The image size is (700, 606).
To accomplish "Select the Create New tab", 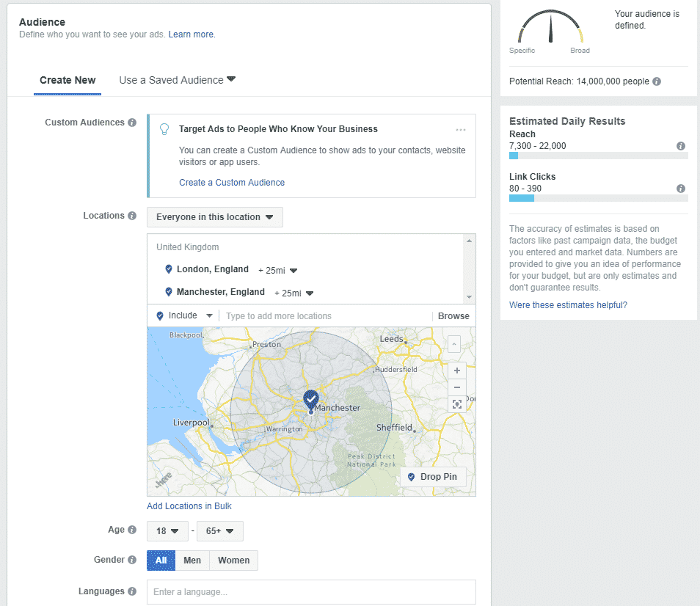I will [68, 80].
